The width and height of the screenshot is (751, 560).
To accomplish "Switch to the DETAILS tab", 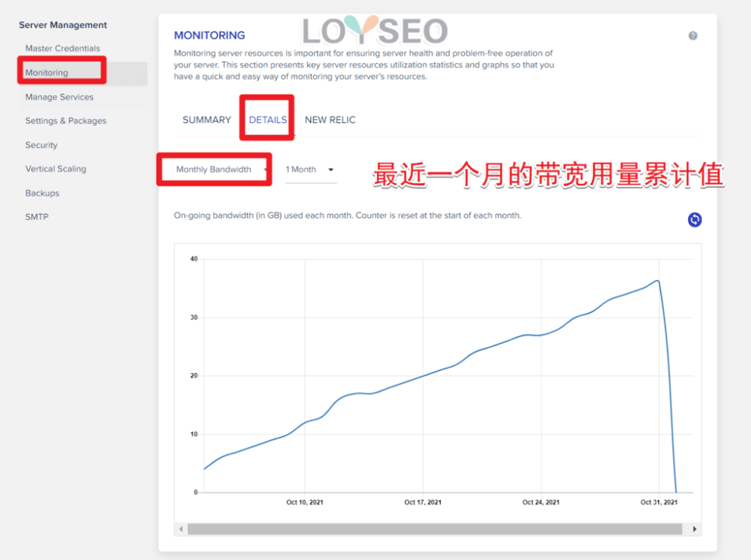I will click(x=268, y=119).
